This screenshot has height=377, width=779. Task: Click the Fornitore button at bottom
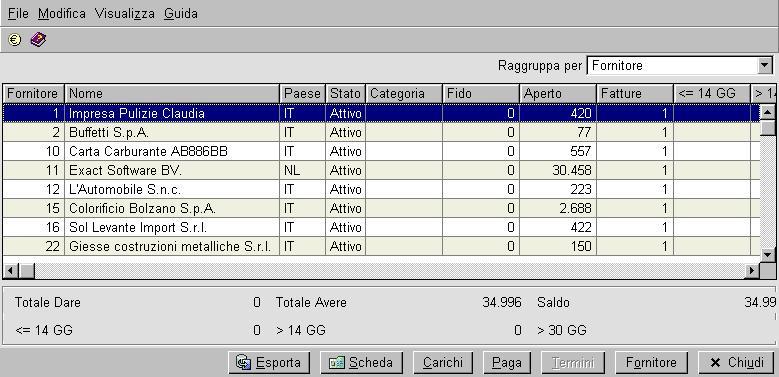tap(651, 363)
